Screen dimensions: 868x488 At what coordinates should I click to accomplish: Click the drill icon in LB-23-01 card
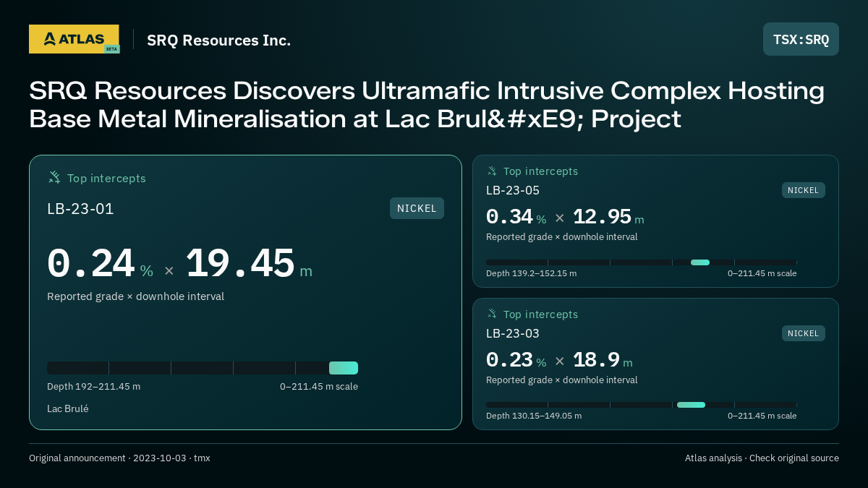54,177
